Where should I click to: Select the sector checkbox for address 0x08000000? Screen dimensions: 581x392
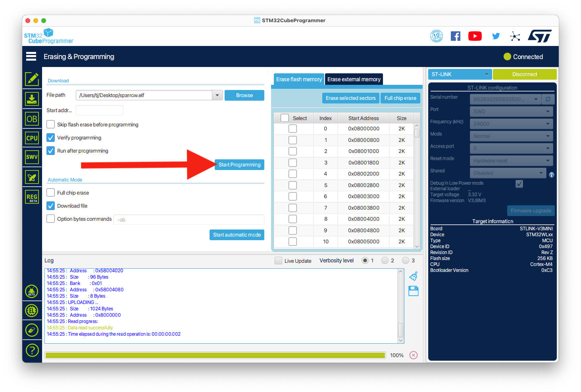(x=292, y=128)
